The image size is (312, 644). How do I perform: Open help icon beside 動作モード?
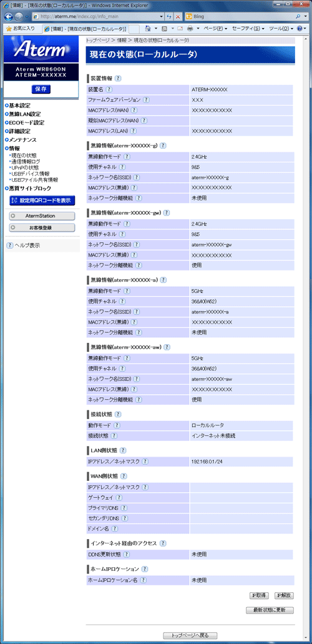117,425
